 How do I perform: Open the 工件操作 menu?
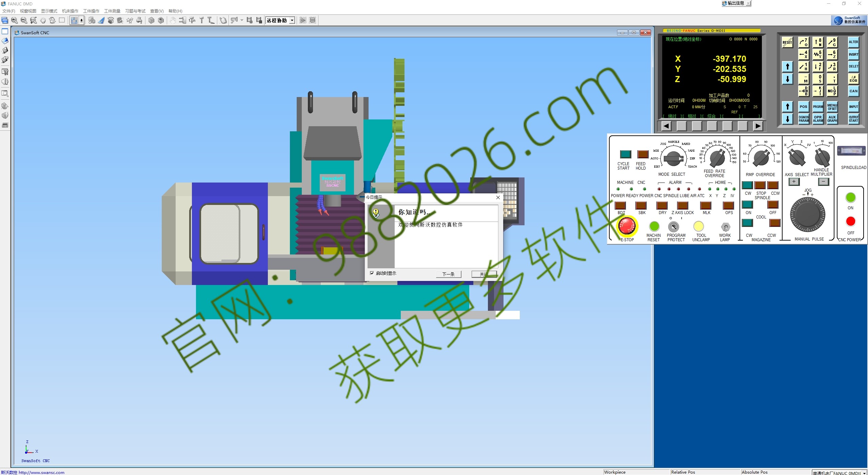91,11
